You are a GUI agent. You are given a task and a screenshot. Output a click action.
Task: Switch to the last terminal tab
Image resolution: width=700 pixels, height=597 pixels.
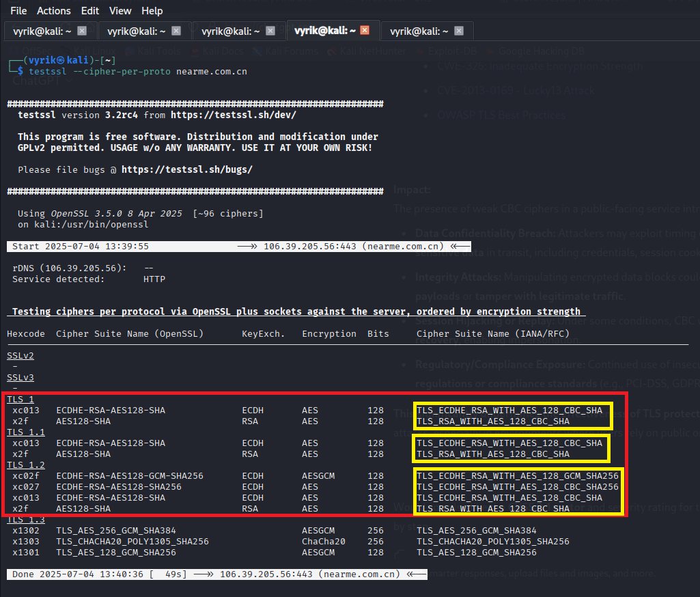coord(418,31)
